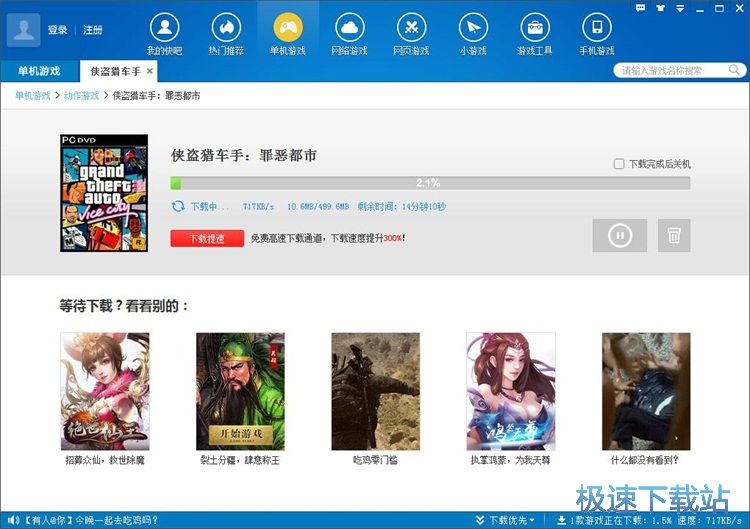Click the search magnifier icon
750x529 pixels.
click(734, 70)
